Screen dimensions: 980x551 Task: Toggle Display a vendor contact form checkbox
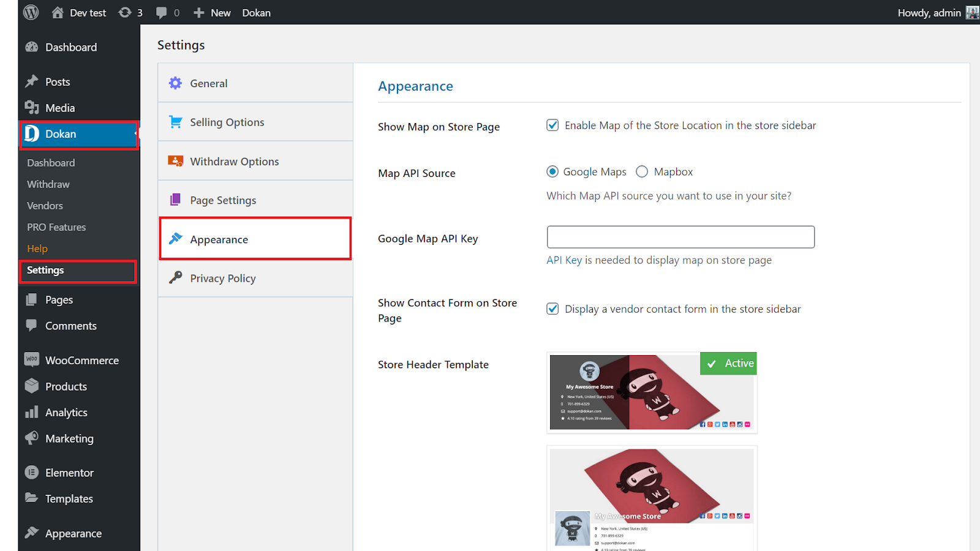tap(552, 309)
